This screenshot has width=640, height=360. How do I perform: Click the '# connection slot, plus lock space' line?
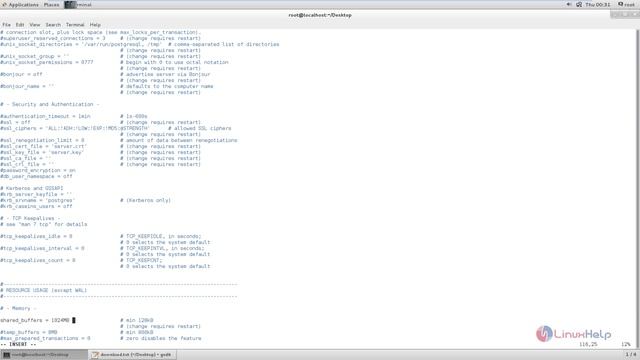pos(101,32)
